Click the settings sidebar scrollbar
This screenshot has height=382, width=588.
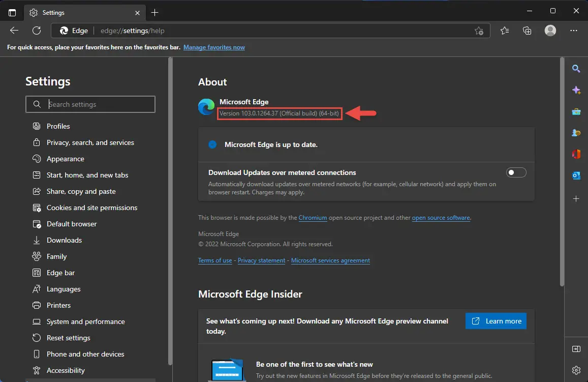click(x=170, y=211)
